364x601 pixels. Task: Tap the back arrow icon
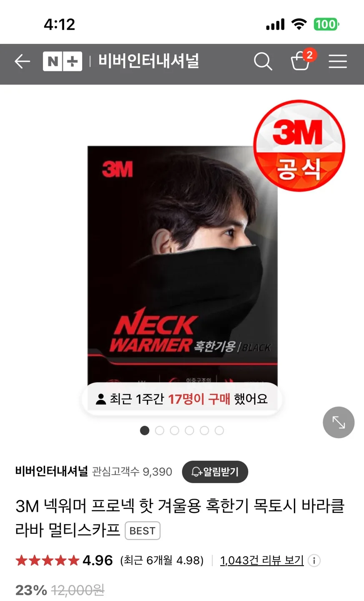coord(22,62)
